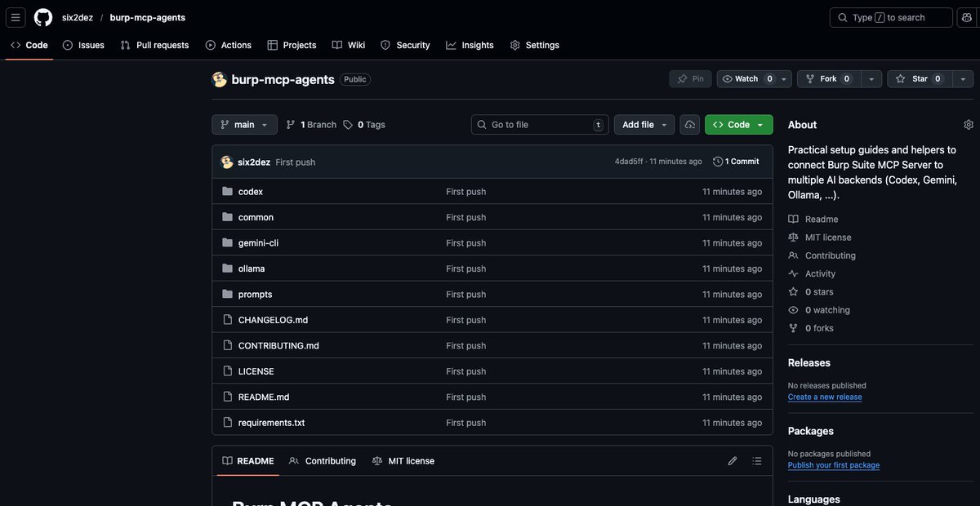Click Create a new release link

(x=825, y=397)
